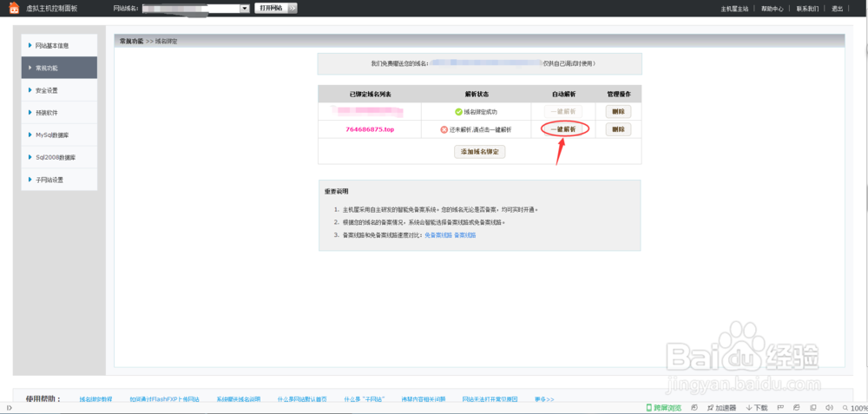Open 联系我们 in top bar
Image resolution: width=868 pixels, height=414 pixels.
(807, 9)
